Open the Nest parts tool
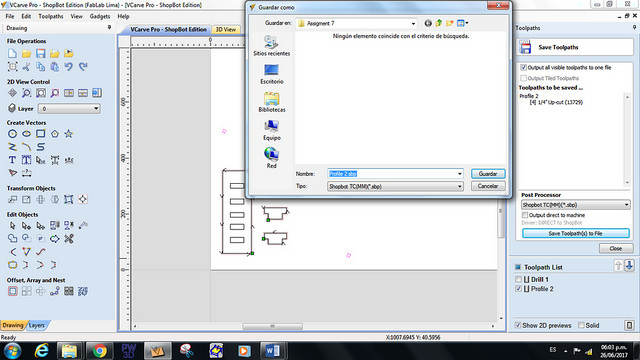The height and width of the screenshot is (360, 640). click(x=83, y=291)
